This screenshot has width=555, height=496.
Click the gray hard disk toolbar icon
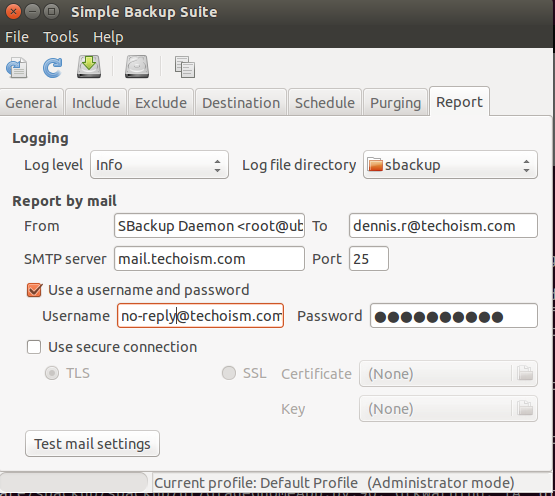[x=137, y=67]
